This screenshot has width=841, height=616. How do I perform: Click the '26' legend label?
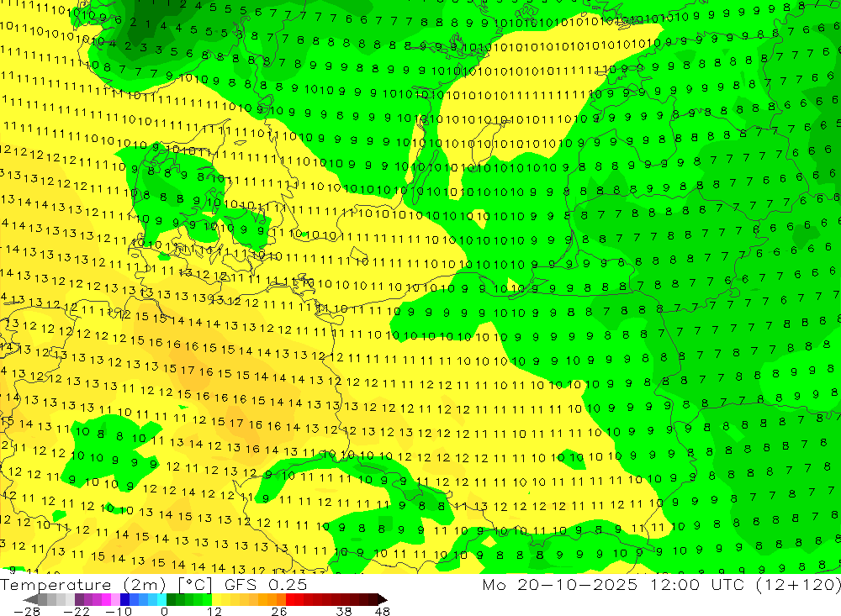279,612
